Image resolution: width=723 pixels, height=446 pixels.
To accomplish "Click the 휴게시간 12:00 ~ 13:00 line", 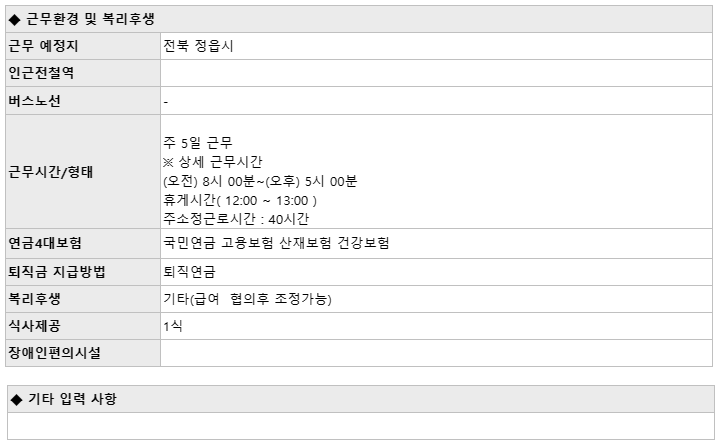I will [240, 200].
